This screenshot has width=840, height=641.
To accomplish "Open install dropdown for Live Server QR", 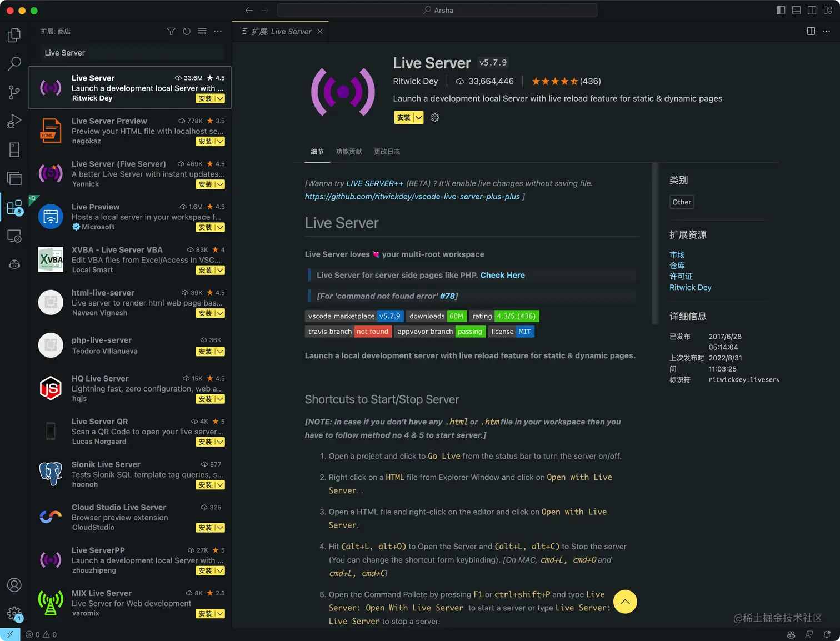I will tap(220, 442).
